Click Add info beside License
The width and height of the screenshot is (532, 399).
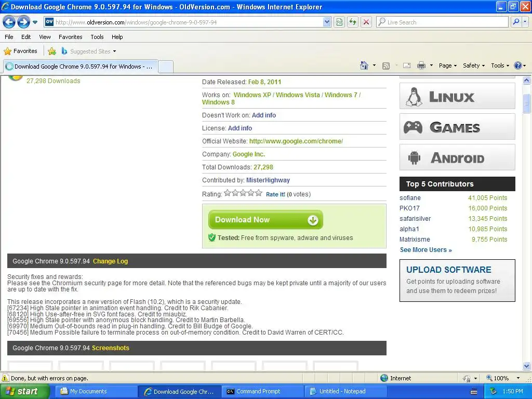[x=240, y=128]
